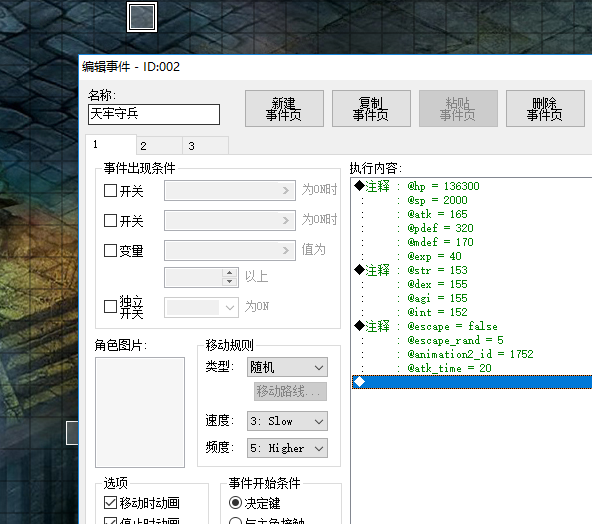Image resolution: width=592 pixels, height=524 pixels.
Task: Select the @animation2_id = 1752 line
Action: point(472,354)
